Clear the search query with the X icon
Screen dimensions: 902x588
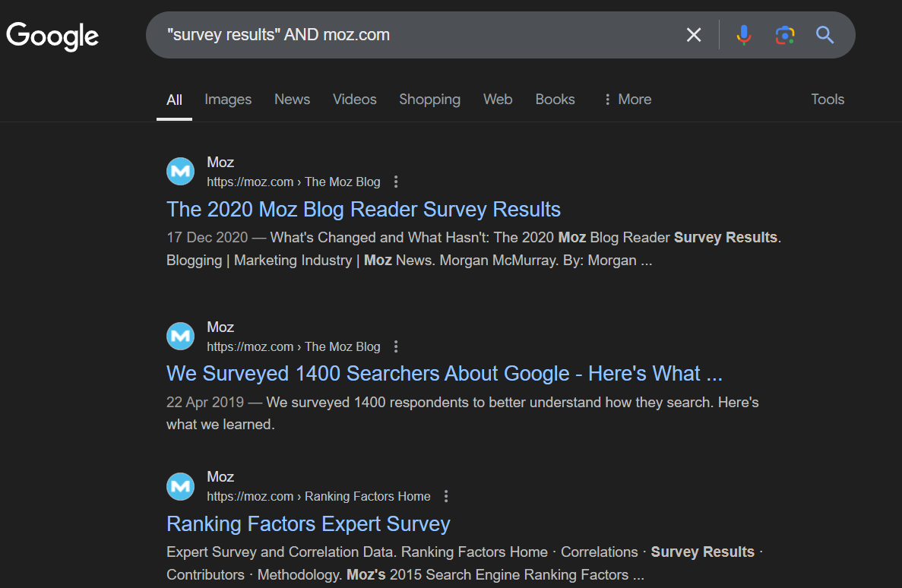point(694,35)
